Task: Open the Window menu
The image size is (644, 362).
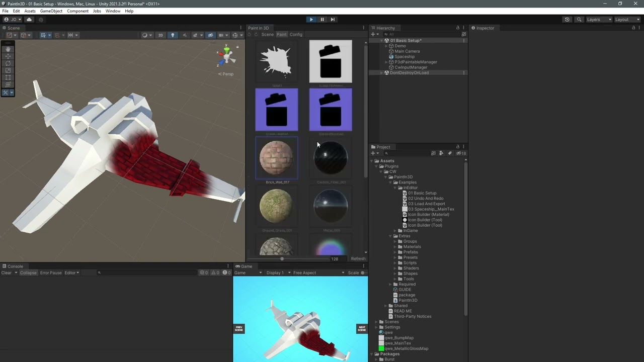Action: [113, 11]
